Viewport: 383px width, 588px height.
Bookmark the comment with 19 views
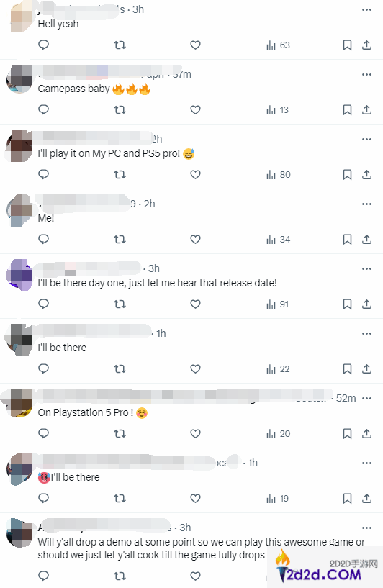(x=347, y=499)
